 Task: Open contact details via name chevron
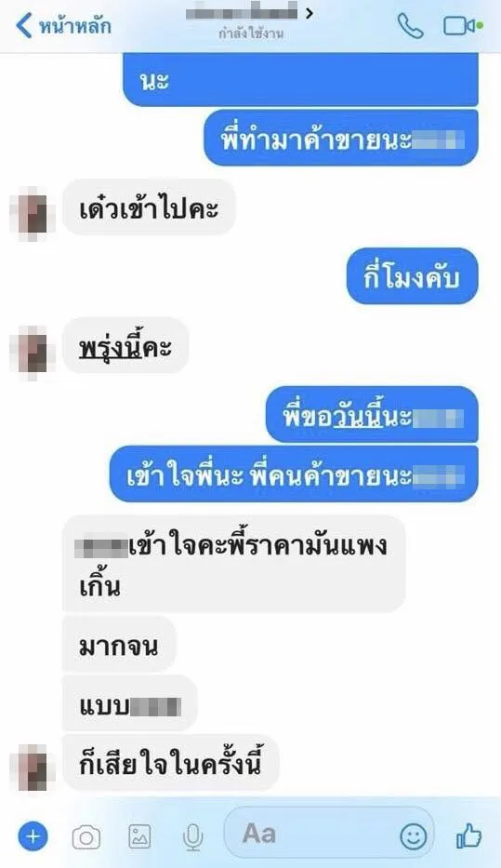click(310, 12)
